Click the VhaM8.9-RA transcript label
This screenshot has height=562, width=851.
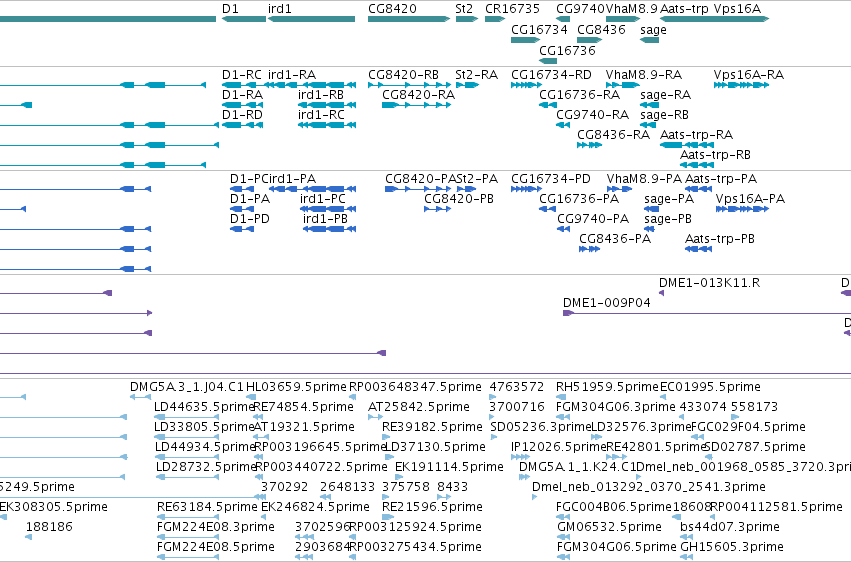tap(644, 74)
